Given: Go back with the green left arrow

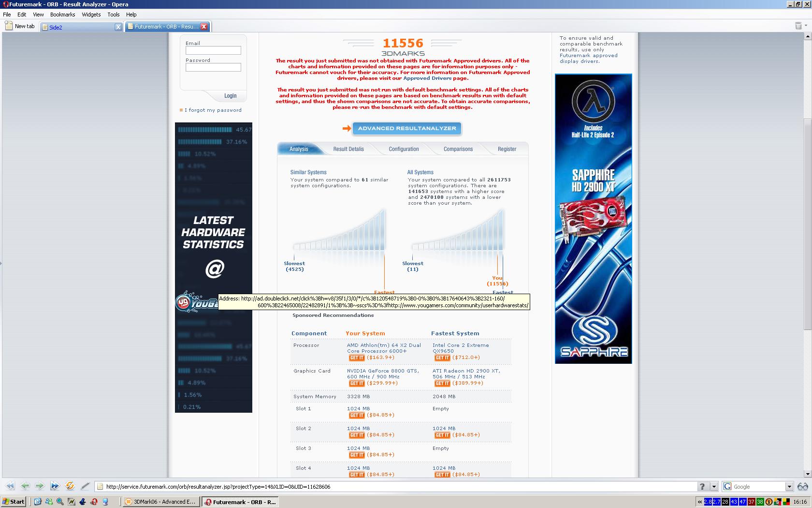Looking at the screenshot, I should [25, 486].
